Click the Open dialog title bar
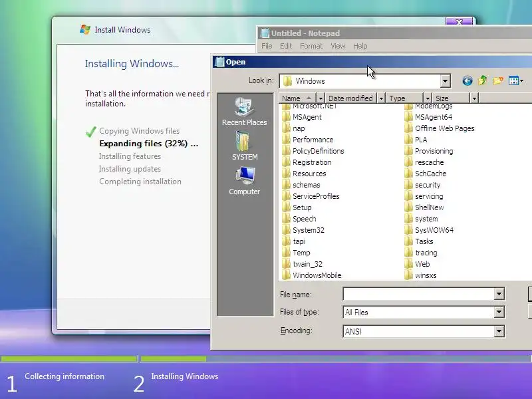The height and width of the screenshot is (399, 532). point(372,62)
